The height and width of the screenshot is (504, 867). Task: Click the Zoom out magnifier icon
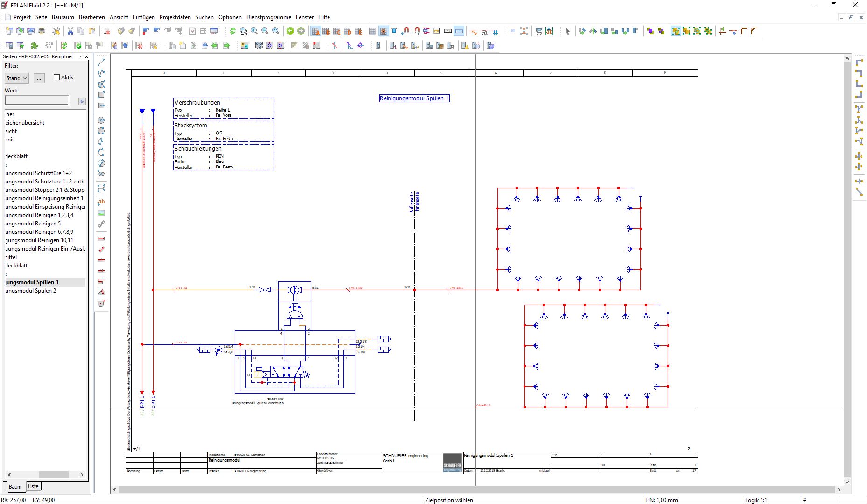point(265,31)
